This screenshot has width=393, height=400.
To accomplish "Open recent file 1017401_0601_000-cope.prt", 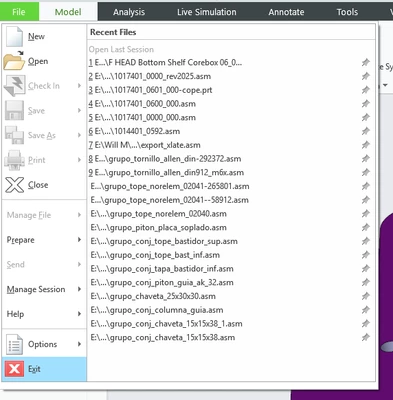I will (x=150, y=90).
